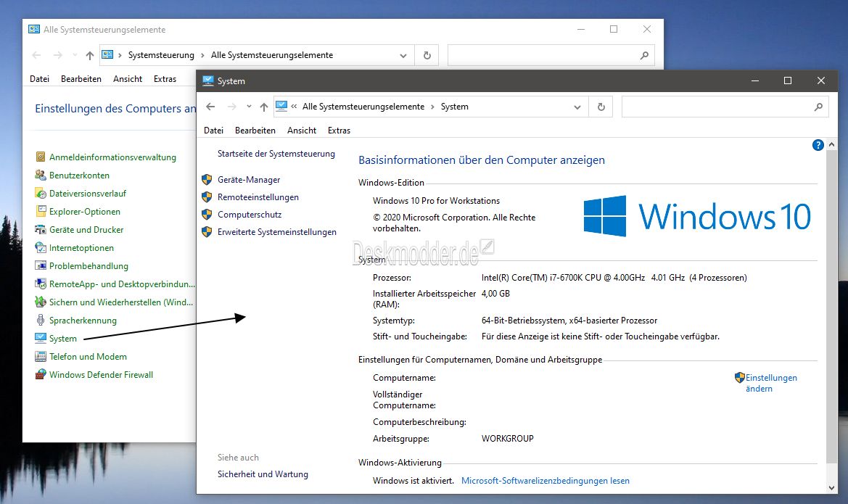This screenshot has height=504, width=848.
Task: Open Windows Defender Firewall text link
Action: coord(101,375)
